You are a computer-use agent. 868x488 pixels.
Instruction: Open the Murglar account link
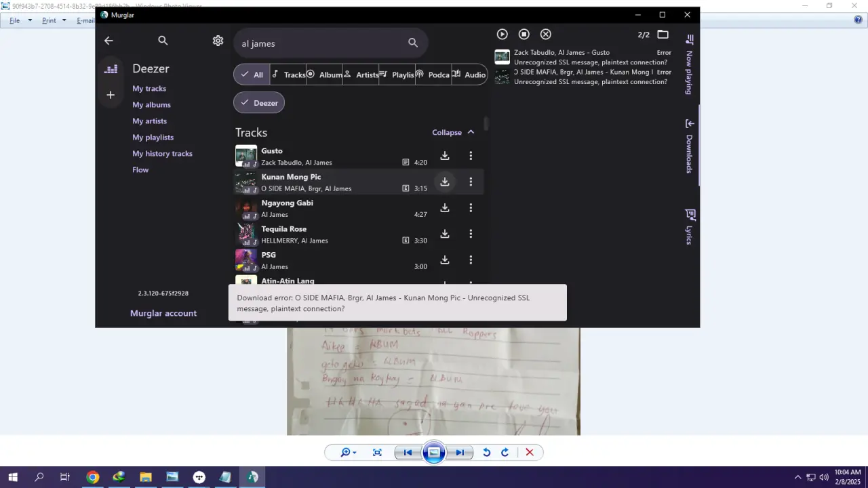(163, 313)
